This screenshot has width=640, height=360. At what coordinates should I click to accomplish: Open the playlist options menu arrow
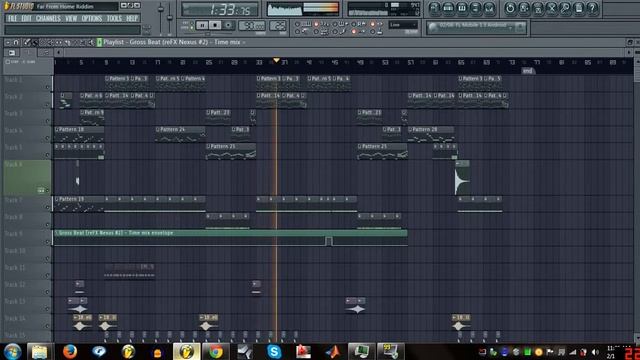click(x=8, y=42)
